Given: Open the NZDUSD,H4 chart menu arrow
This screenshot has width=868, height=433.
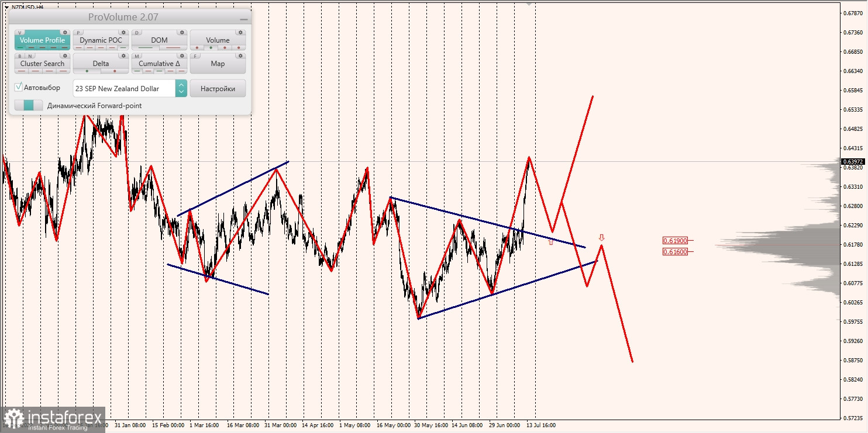Looking at the screenshot, I should pyautogui.click(x=6, y=7).
